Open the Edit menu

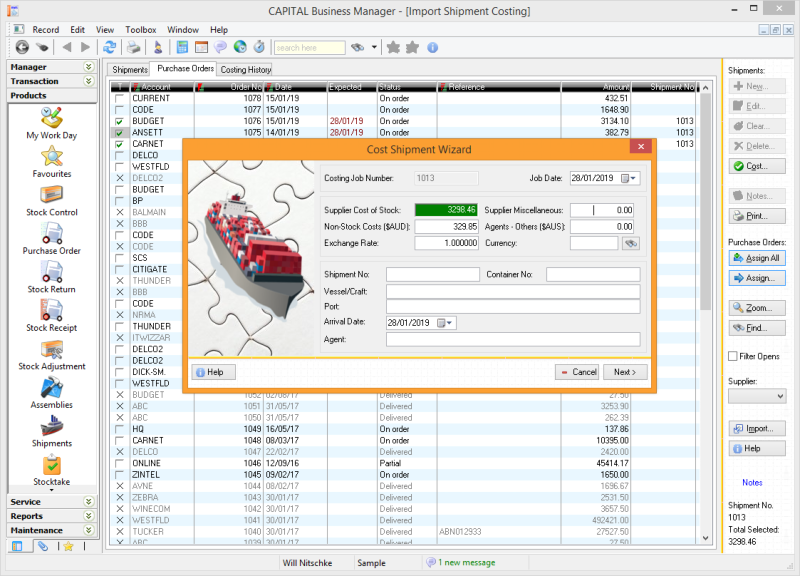pyautogui.click(x=78, y=30)
